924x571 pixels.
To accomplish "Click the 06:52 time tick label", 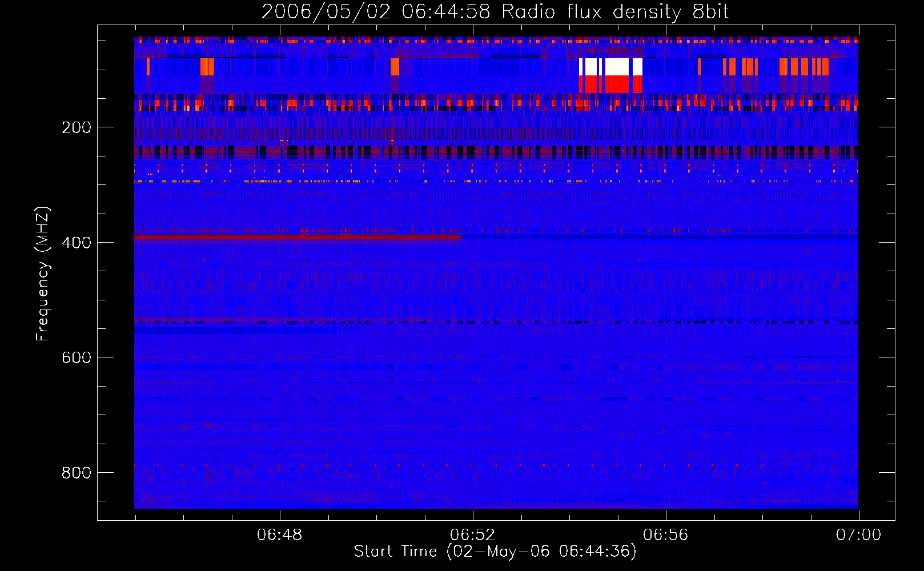I will [473, 535].
